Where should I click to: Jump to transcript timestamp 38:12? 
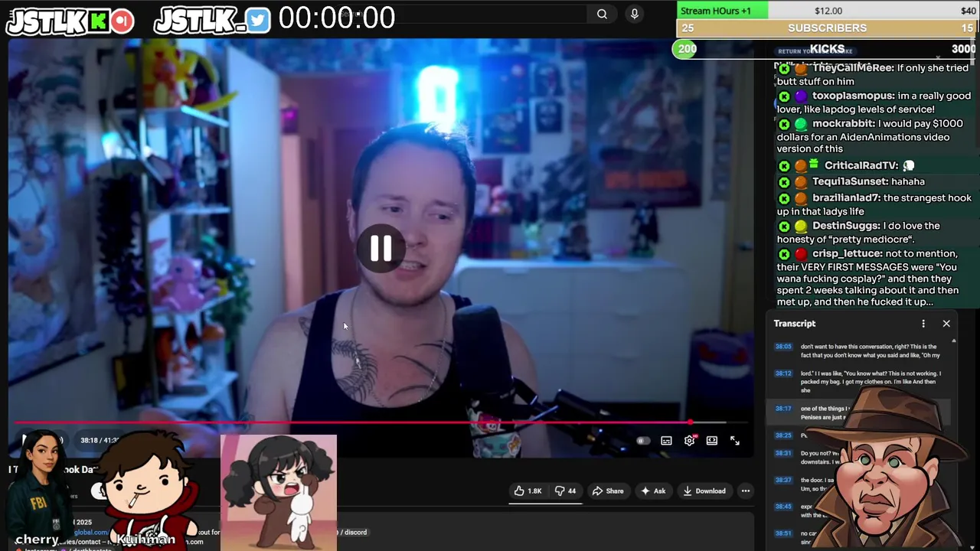point(783,373)
